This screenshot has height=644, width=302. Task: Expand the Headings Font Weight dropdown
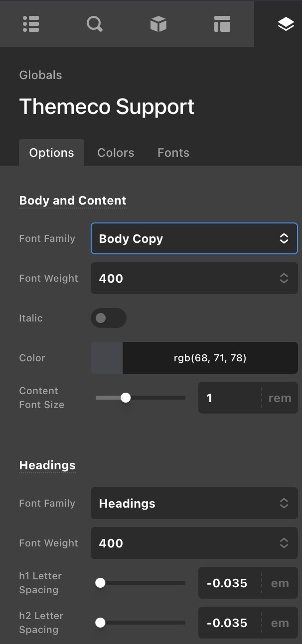click(x=194, y=543)
